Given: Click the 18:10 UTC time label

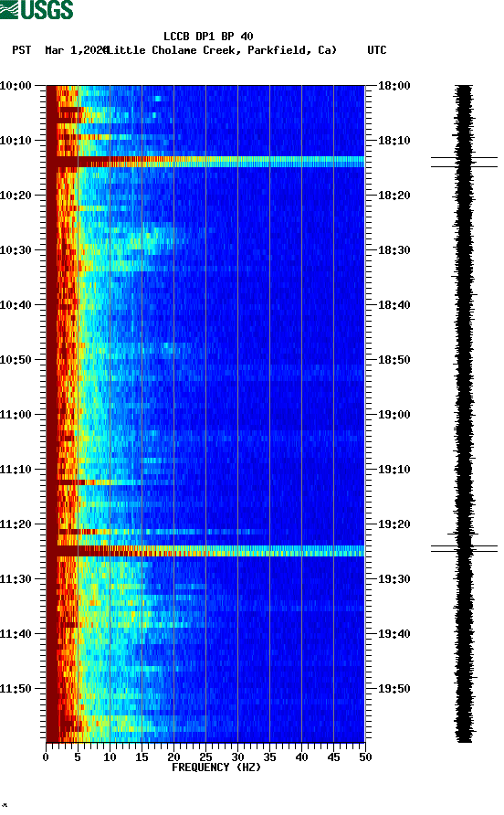Looking at the screenshot, I should (394, 141).
